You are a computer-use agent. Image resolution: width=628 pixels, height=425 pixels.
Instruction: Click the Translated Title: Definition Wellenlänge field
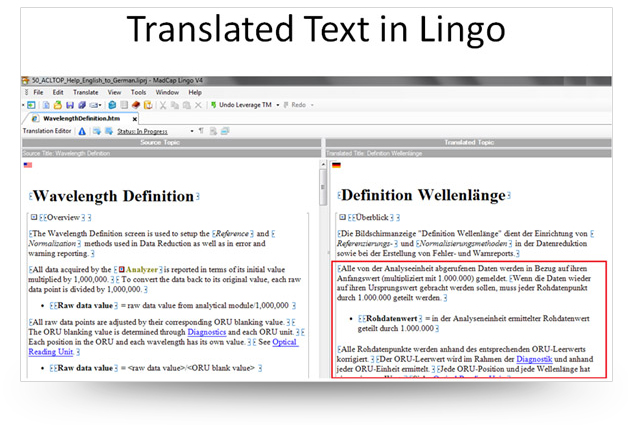pyautogui.click(x=469, y=153)
